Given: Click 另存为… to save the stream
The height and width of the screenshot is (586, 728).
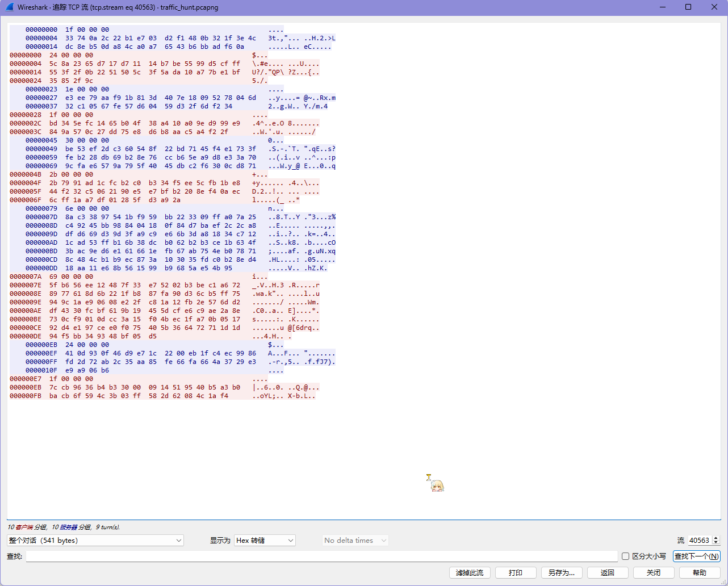Looking at the screenshot, I should tap(562, 572).
